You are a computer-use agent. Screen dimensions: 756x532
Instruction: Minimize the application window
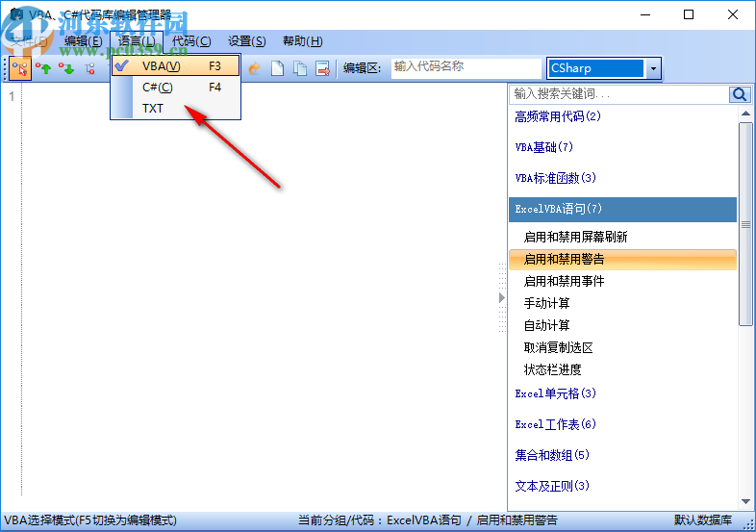point(645,15)
